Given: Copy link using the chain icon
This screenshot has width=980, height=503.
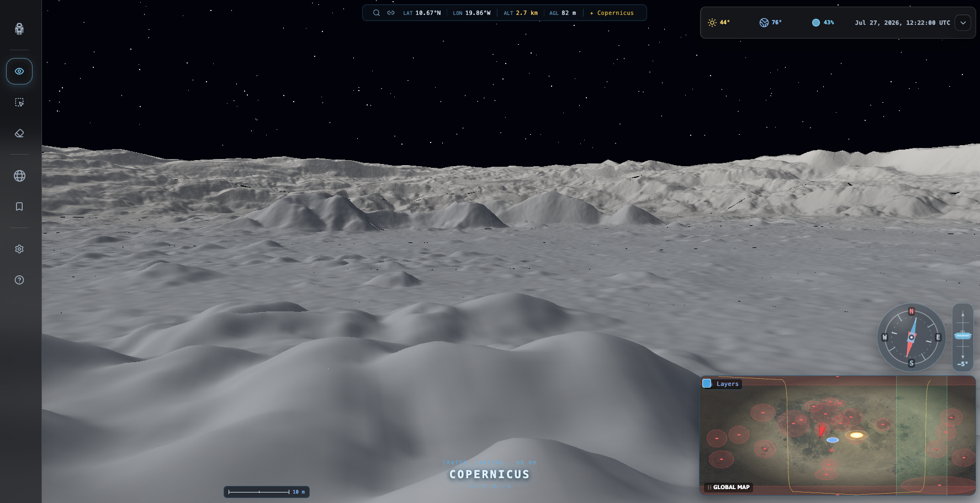Looking at the screenshot, I should click(x=391, y=13).
